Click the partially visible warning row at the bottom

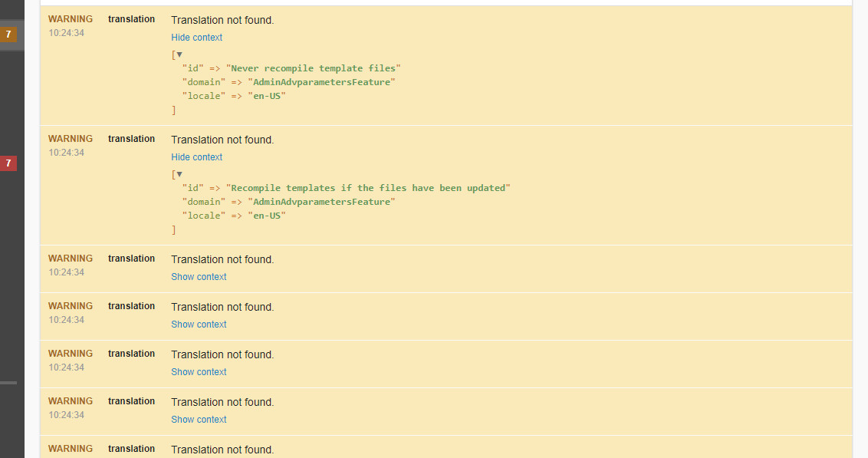(446, 447)
